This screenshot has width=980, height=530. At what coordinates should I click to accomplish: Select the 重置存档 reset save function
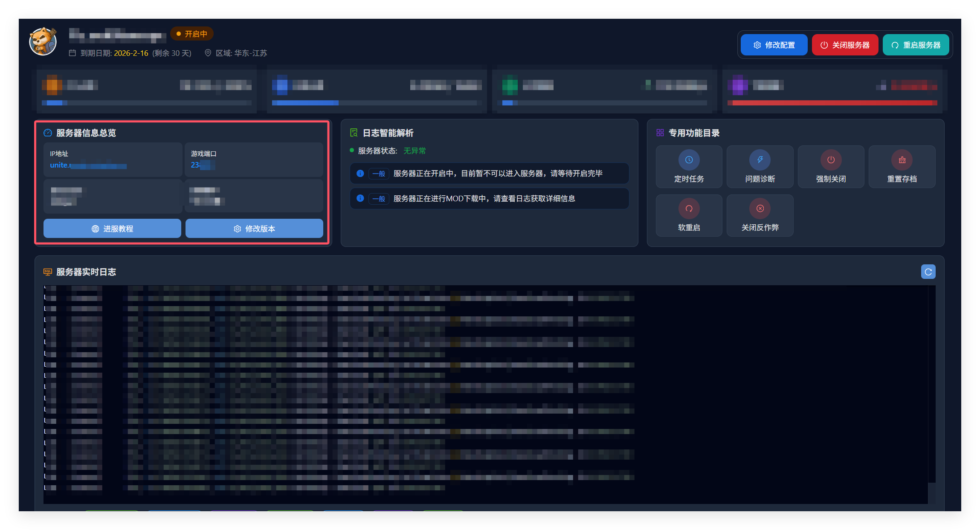[902, 167]
